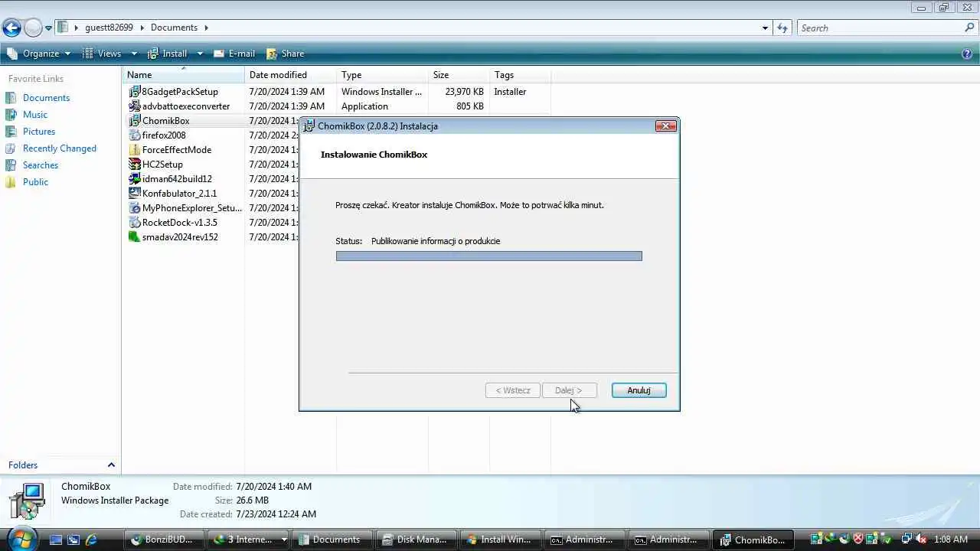Open the recent pages dropdown arrow
This screenshot has height=551, width=980.
[x=48, y=28]
